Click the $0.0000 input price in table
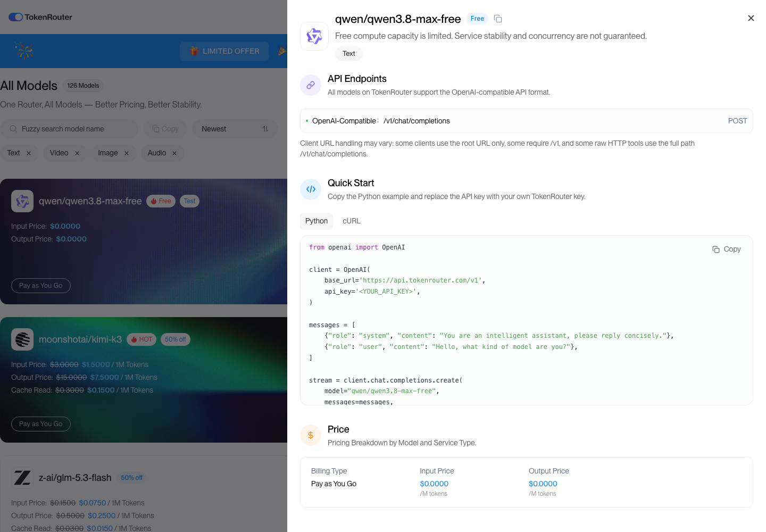Screen dimensions: 766x532 (x=434, y=484)
